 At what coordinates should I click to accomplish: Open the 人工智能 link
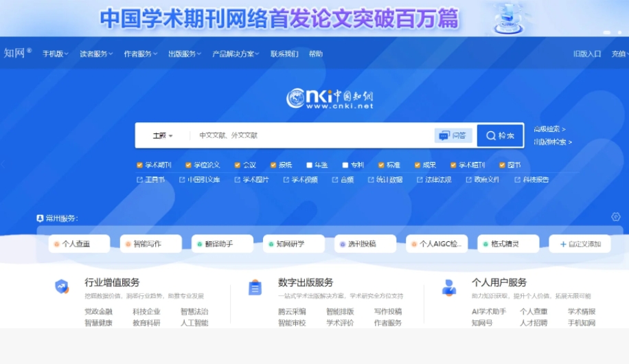(194, 323)
